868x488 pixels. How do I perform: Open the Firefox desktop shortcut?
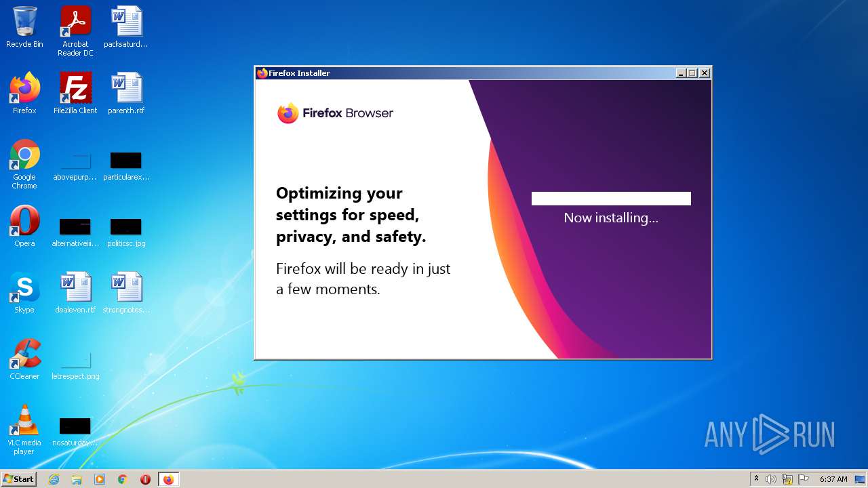[x=24, y=94]
